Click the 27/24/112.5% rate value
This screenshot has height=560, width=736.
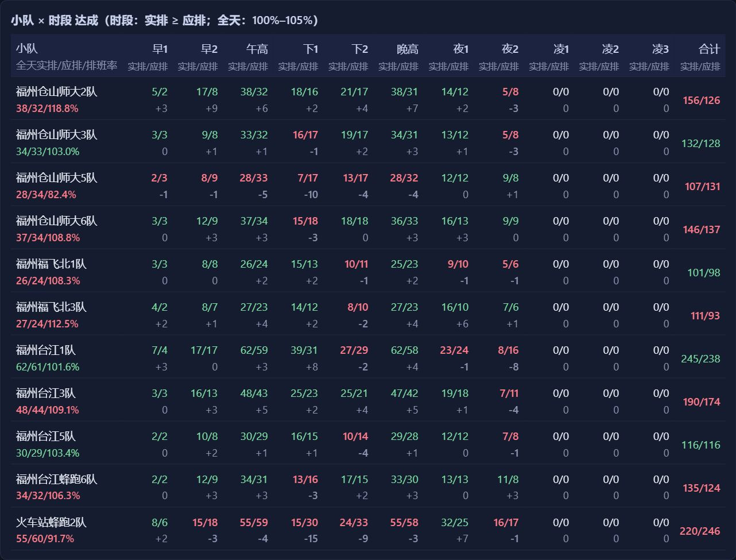point(47,323)
